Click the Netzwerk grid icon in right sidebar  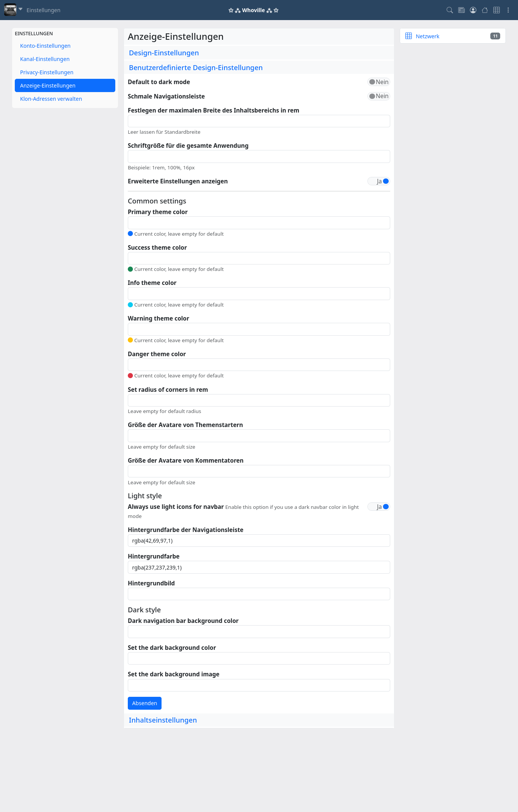pos(409,36)
